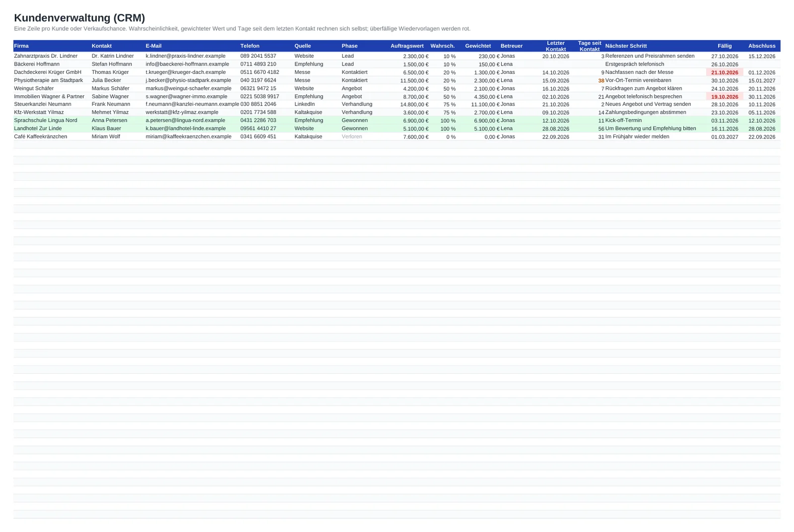
Task: Click the overdue date 21.10.2026
Action: [x=725, y=72]
